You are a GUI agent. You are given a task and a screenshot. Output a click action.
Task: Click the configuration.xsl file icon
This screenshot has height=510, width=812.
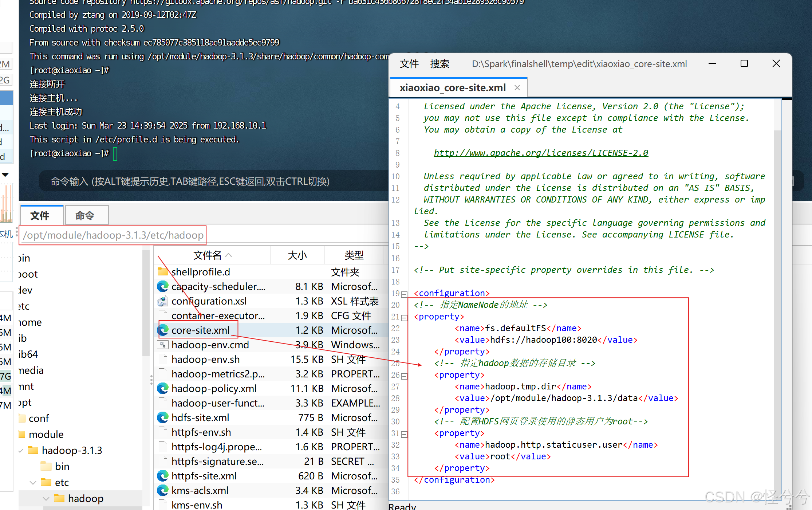coord(162,301)
